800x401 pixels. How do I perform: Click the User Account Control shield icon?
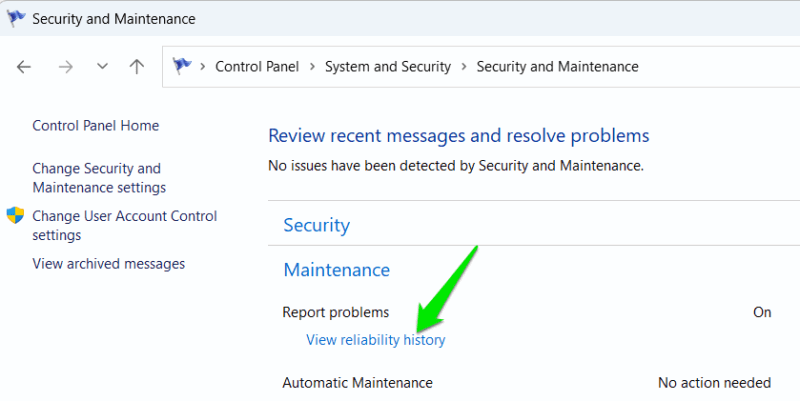coord(15,216)
